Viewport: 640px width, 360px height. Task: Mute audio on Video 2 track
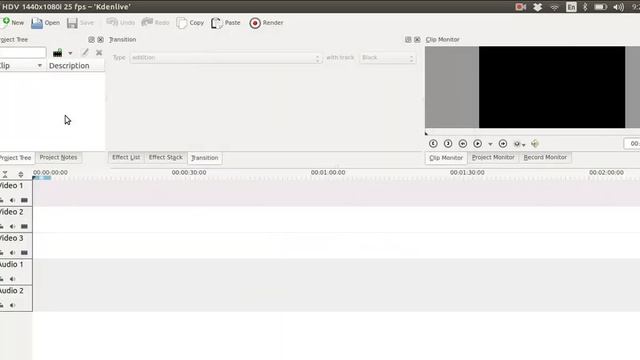click(13, 226)
